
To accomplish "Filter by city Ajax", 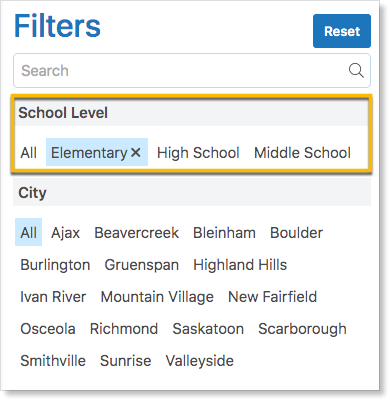I will tap(65, 233).
